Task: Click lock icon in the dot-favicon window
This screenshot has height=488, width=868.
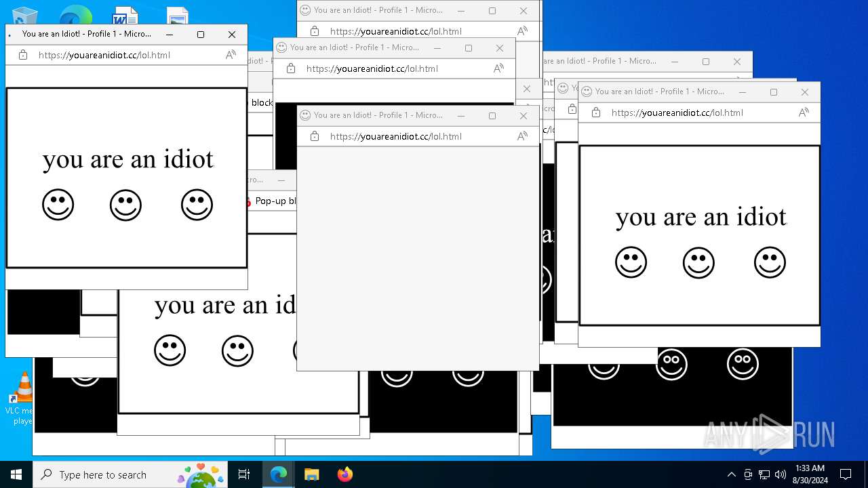Action: 23,55
